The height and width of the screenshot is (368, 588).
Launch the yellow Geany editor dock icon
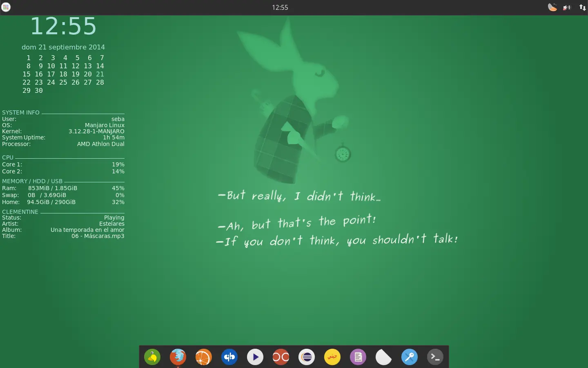click(x=332, y=357)
